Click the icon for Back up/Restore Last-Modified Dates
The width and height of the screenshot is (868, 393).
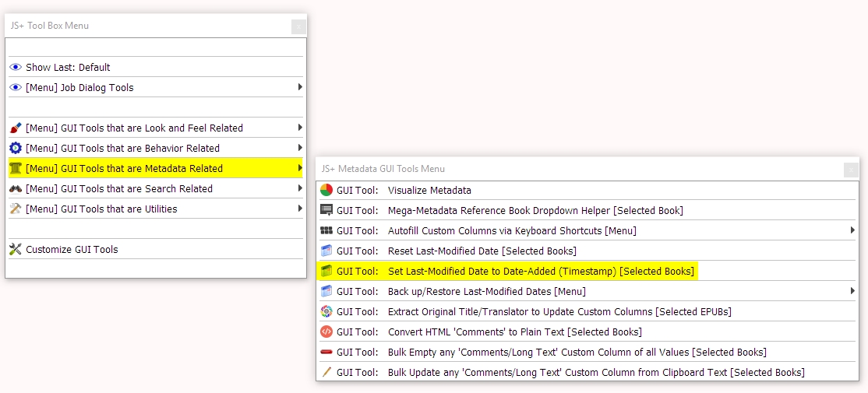326,291
